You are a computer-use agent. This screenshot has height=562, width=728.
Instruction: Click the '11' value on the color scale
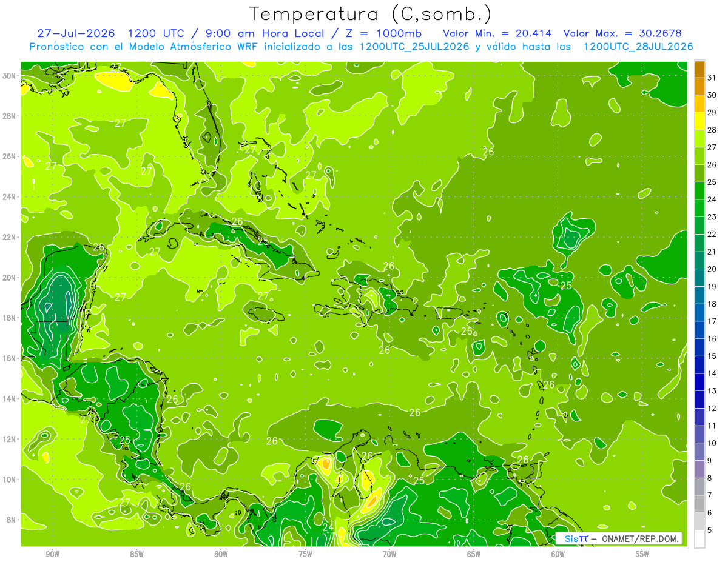tap(712, 426)
